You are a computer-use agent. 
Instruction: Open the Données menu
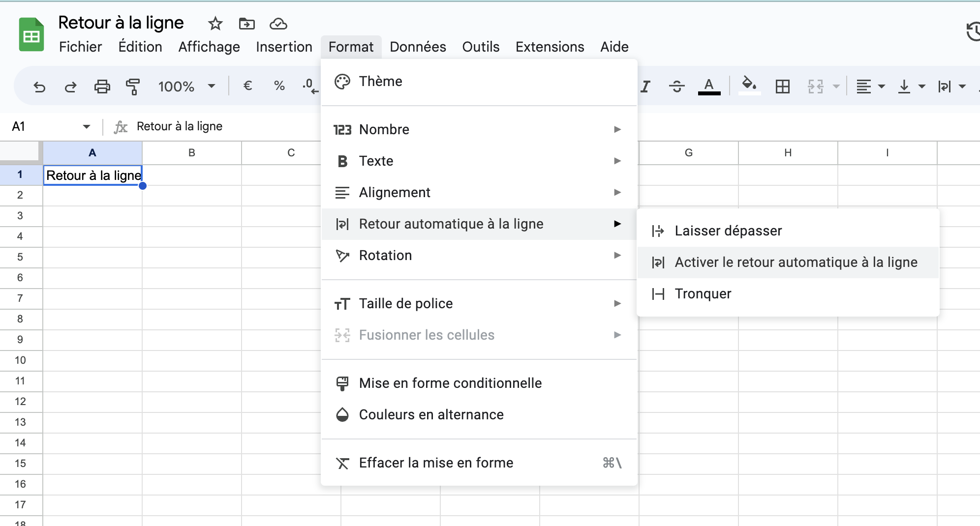click(x=417, y=47)
